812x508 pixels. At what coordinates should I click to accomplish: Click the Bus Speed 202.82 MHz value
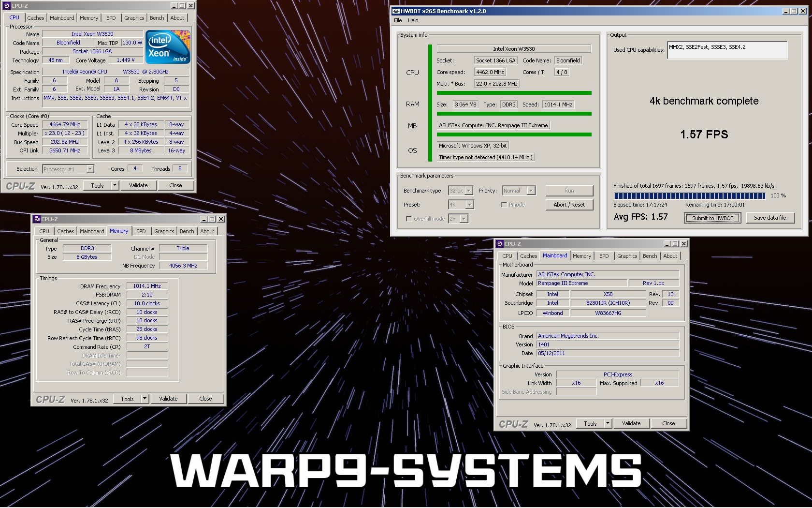click(65, 142)
